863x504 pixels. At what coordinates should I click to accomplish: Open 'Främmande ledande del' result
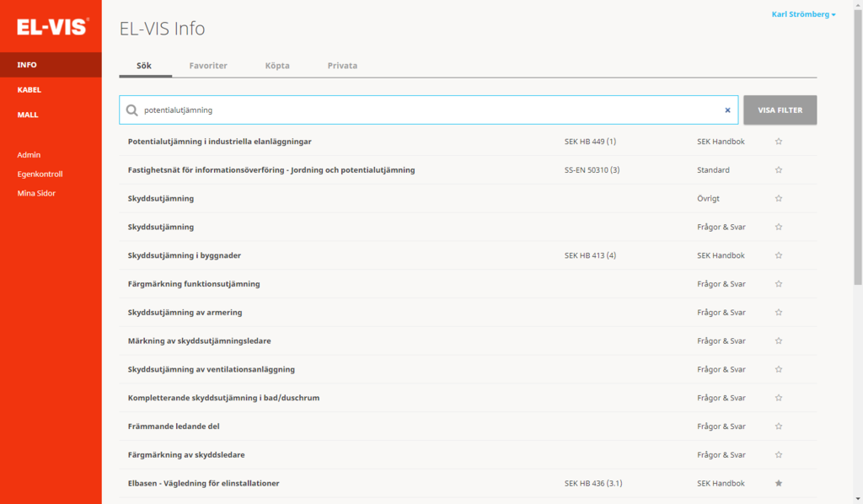[x=174, y=426]
